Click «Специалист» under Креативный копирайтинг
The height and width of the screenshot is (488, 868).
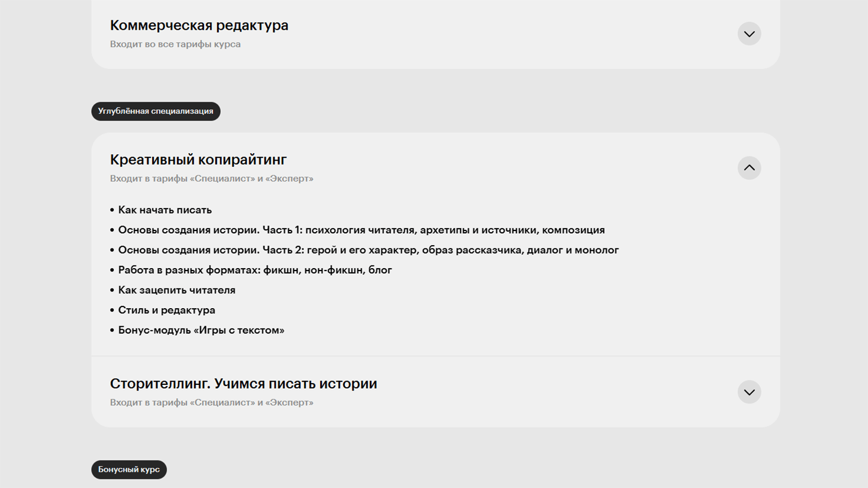[x=222, y=179]
